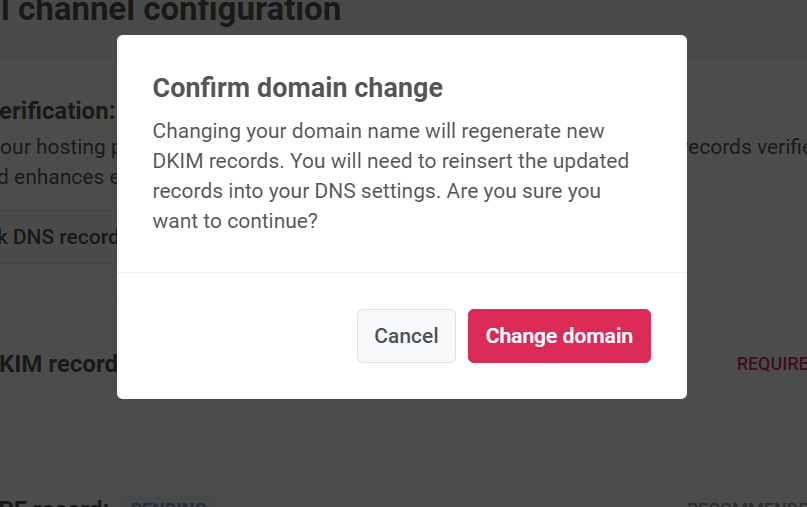This screenshot has height=507, width=807.
Task: Click the word "DKIM" in dialog message
Action: point(180,161)
